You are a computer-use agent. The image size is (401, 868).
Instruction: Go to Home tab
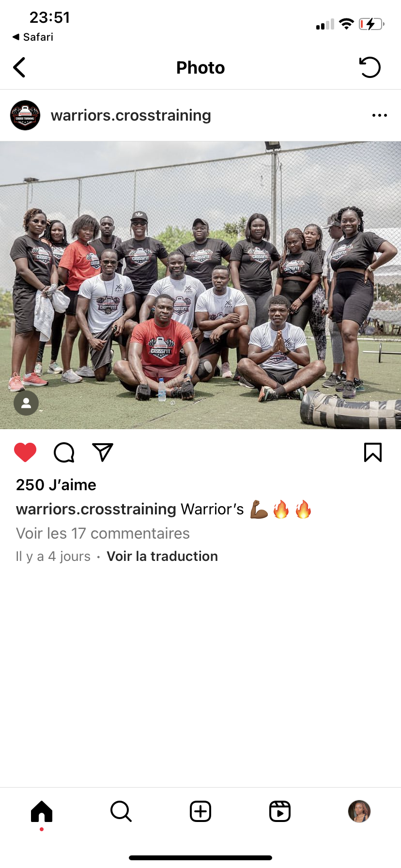[x=42, y=811]
